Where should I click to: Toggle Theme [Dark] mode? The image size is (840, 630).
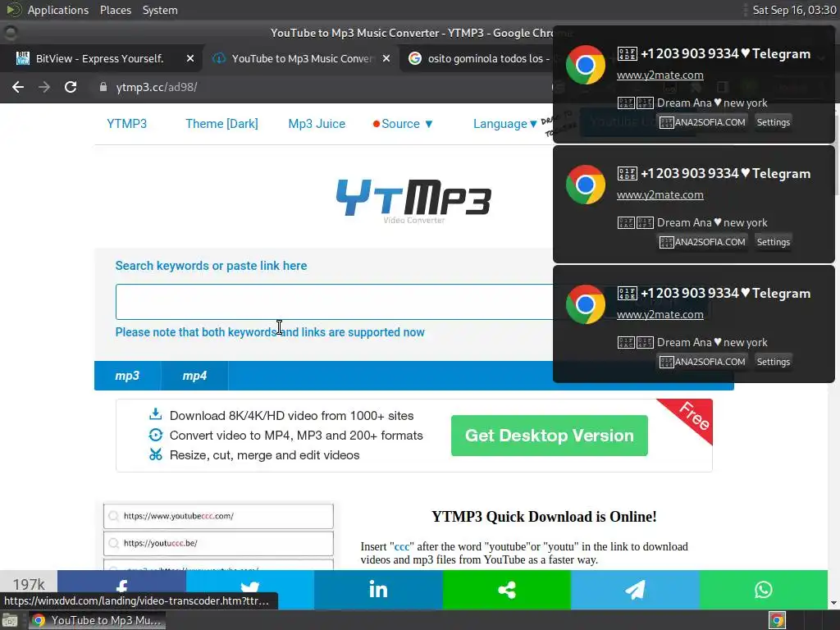pos(221,124)
